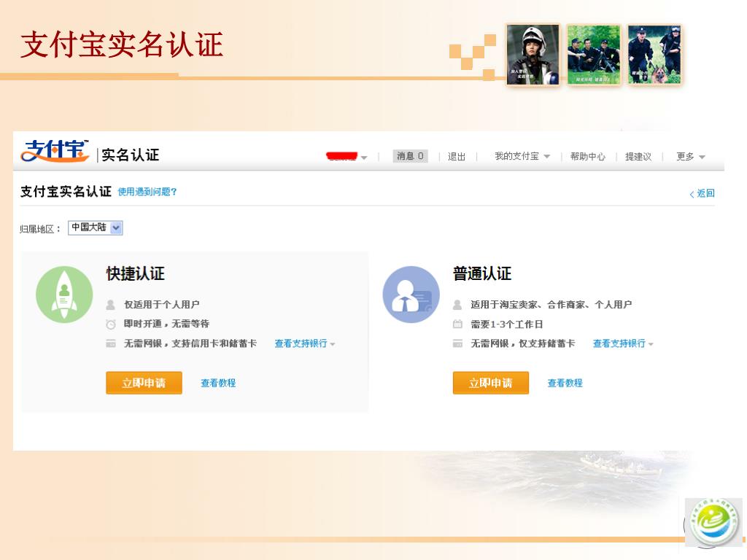Expand 我的支付宝 menu
This screenshot has width=747, height=560.
[x=522, y=156]
